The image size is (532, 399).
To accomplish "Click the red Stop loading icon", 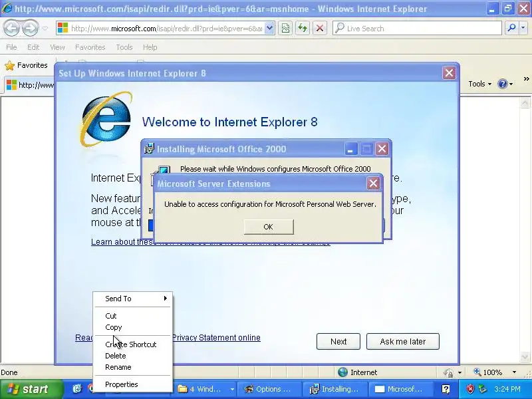I will pos(320,29).
